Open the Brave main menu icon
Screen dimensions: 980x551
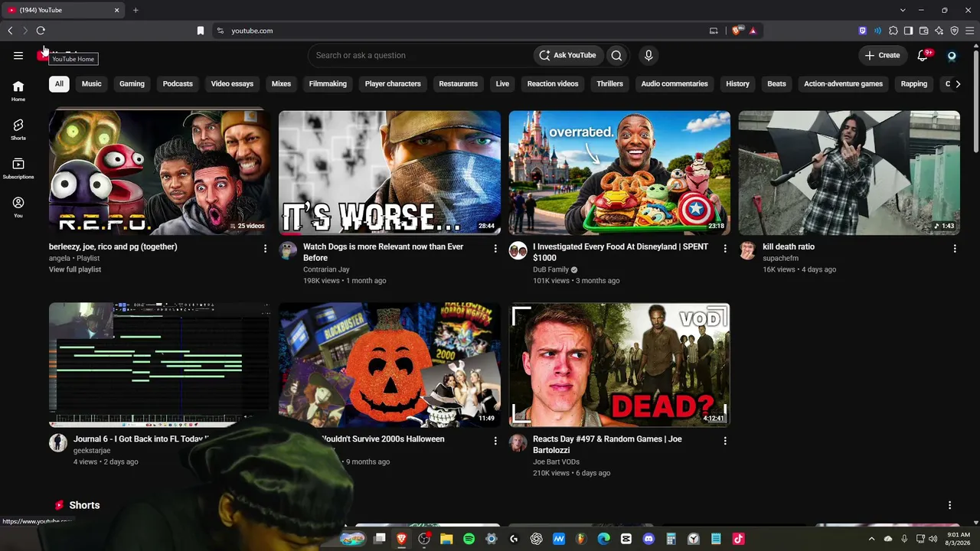point(969,31)
